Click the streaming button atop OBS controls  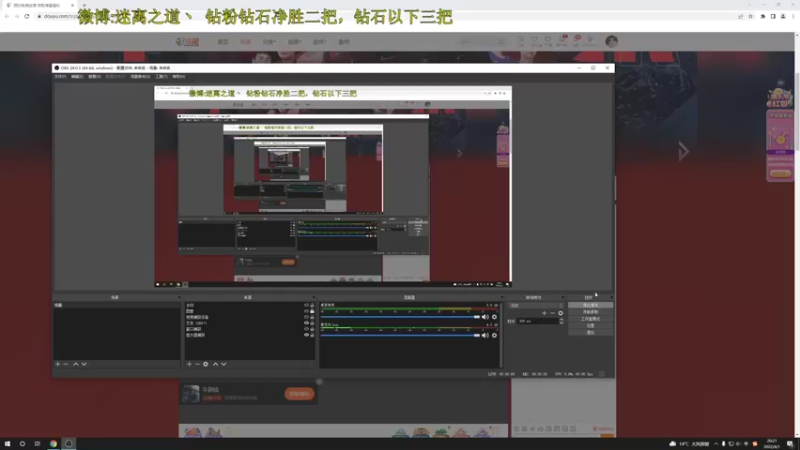coord(590,305)
